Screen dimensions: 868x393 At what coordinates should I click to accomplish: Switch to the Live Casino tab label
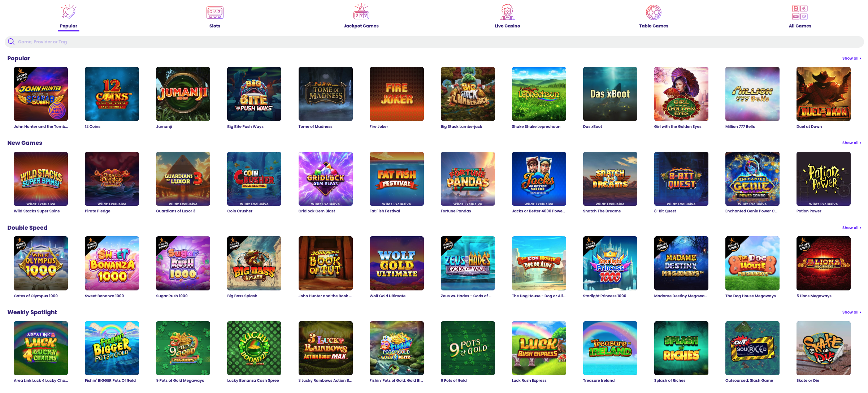click(507, 26)
